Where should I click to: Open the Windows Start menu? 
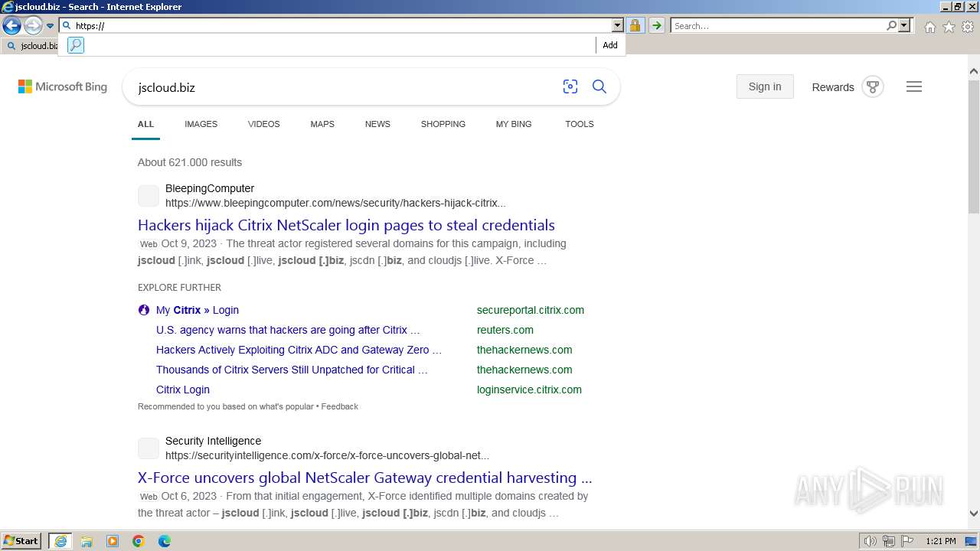coord(21,541)
